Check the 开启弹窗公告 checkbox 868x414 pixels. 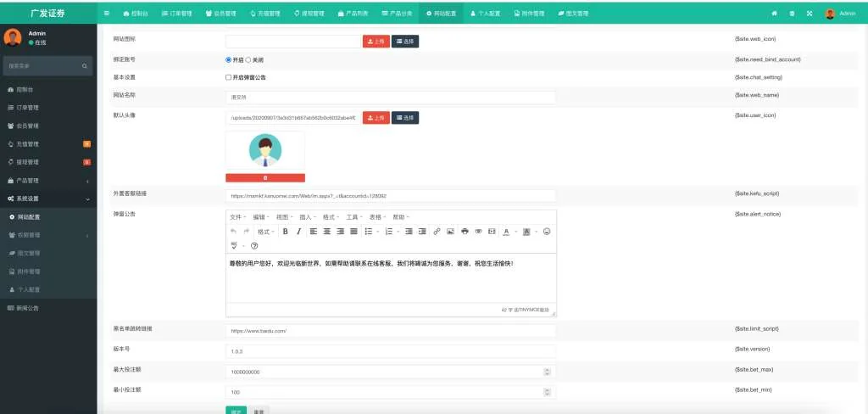pyautogui.click(x=228, y=77)
